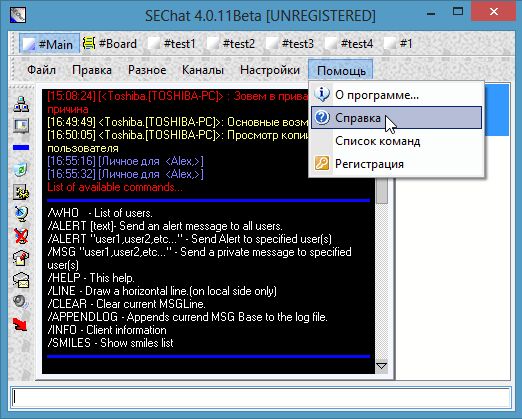
Task: Click the message input field
Action: [261, 397]
